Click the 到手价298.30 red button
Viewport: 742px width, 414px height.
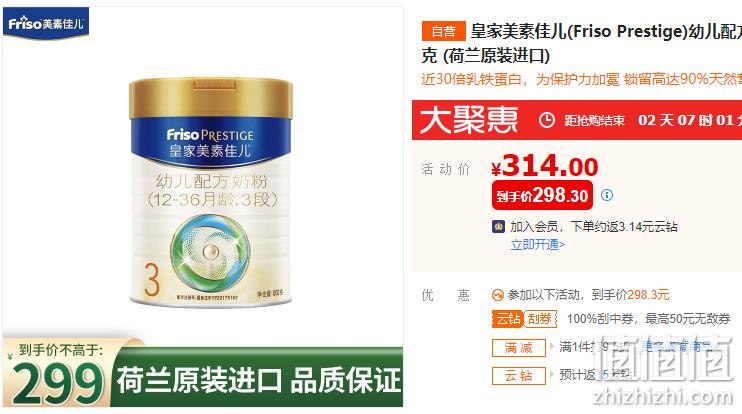[542, 195]
